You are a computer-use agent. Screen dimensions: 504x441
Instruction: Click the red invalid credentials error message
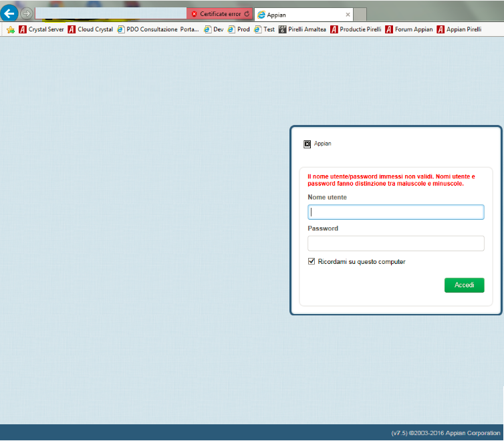point(391,180)
